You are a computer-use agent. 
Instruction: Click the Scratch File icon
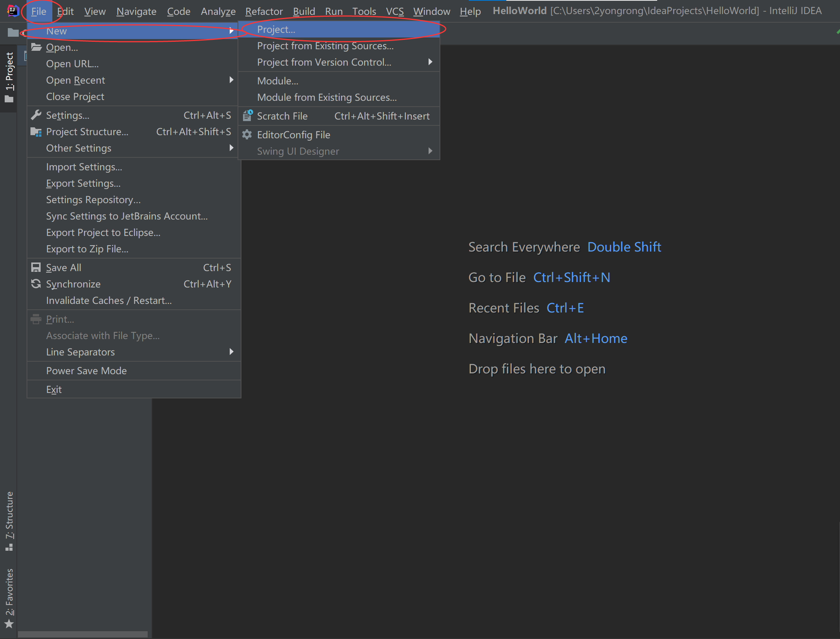(247, 116)
